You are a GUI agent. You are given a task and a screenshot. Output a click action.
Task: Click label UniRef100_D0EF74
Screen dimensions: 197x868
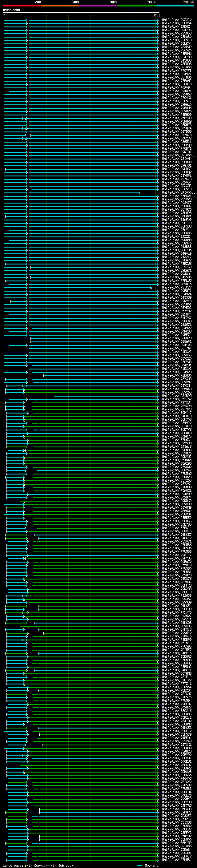[177, 335]
